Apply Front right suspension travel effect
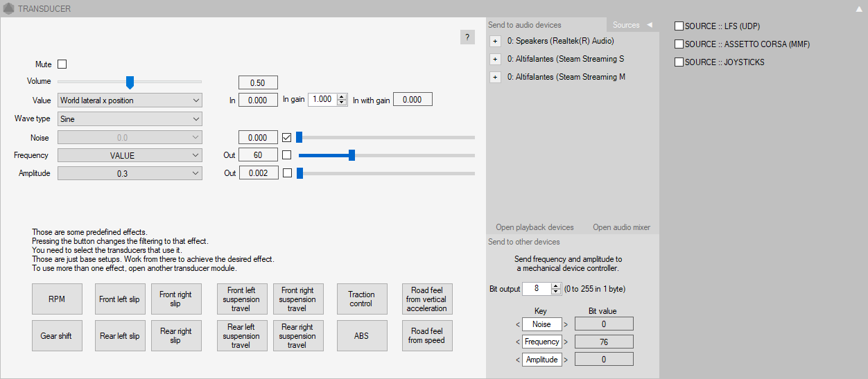This screenshot has width=868, height=379. click(298, 299)
